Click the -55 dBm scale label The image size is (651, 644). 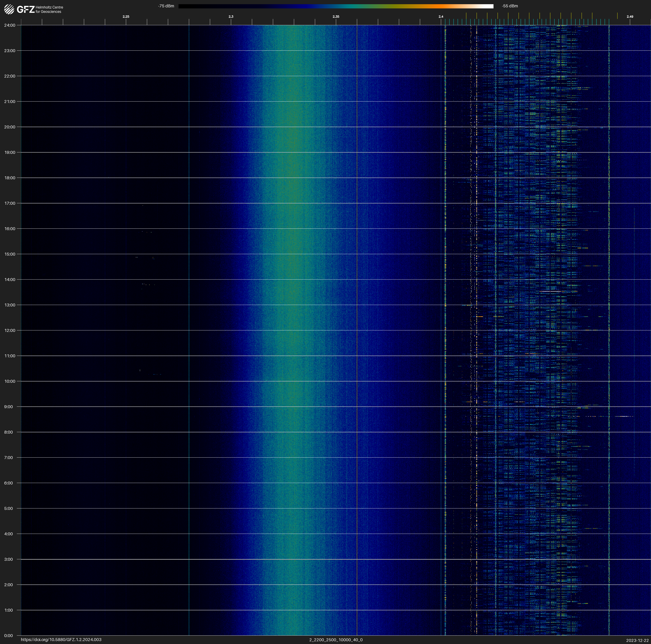pos(509,6)
